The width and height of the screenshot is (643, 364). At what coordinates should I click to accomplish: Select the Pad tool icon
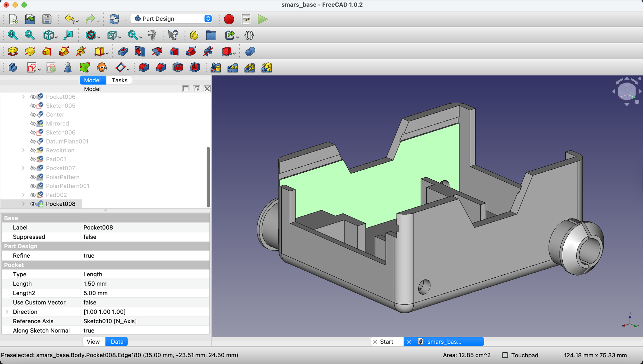13,51
